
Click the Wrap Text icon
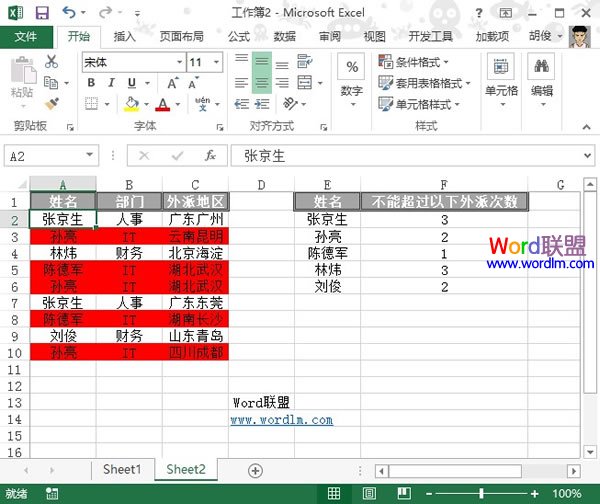point(305,61)
